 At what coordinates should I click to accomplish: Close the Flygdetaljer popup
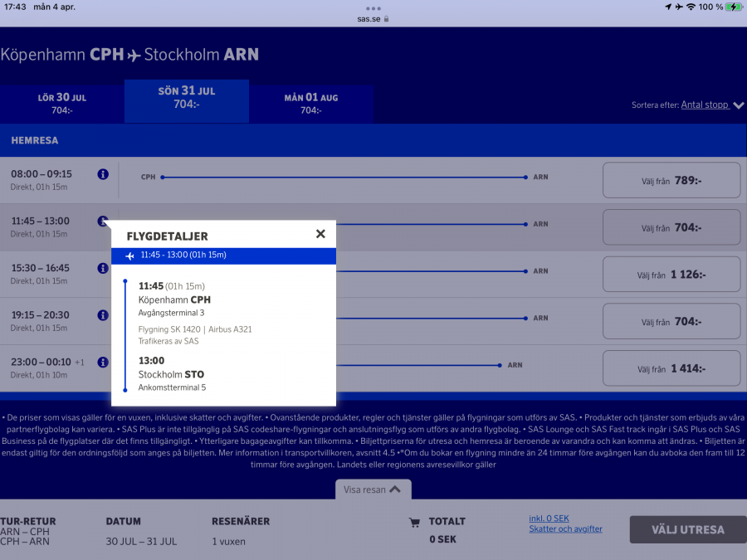coord(320,234)
